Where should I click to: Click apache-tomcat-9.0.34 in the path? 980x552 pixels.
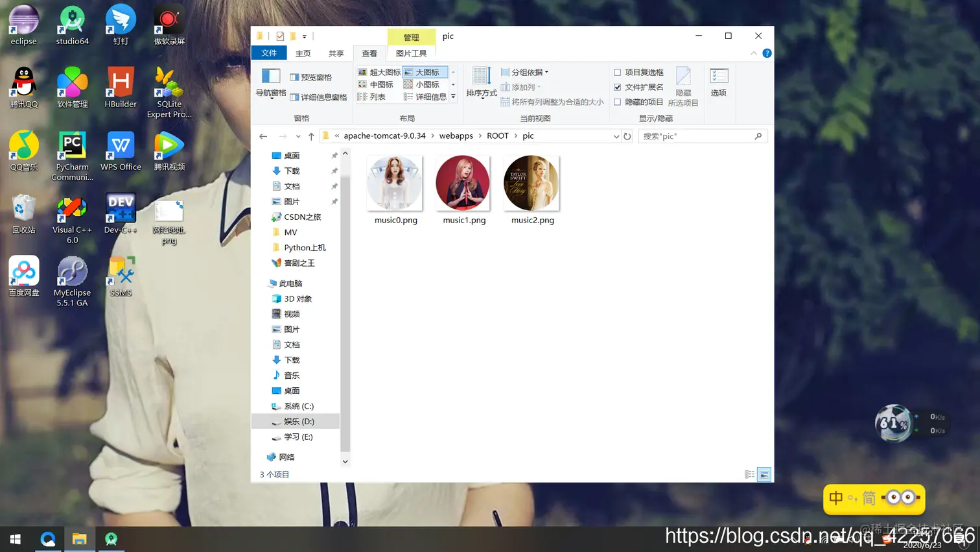point(384,136)
